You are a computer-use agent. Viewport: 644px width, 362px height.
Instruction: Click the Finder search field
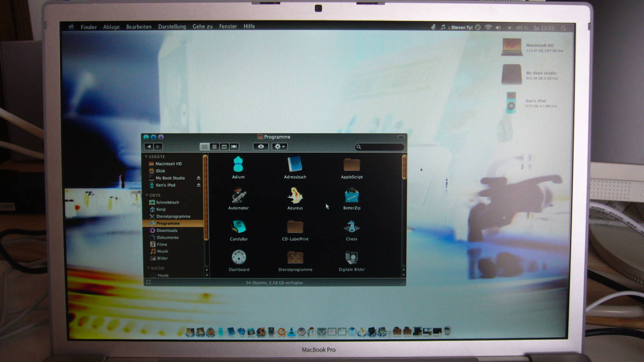pos(380,147)
